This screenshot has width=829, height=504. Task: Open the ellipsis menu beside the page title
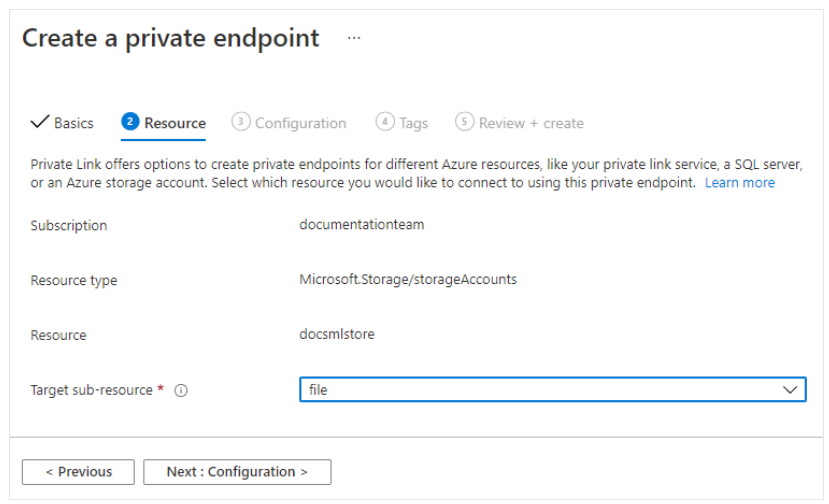tap(354, 38)
